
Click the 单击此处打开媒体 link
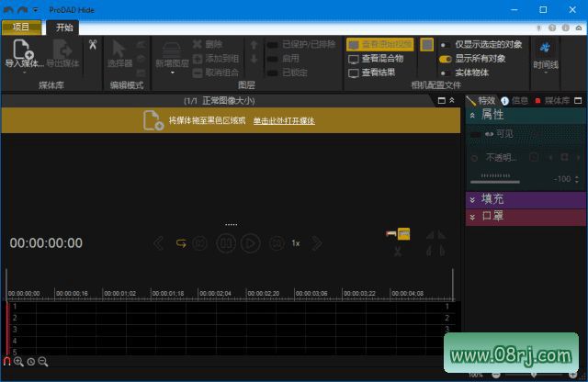284,120
